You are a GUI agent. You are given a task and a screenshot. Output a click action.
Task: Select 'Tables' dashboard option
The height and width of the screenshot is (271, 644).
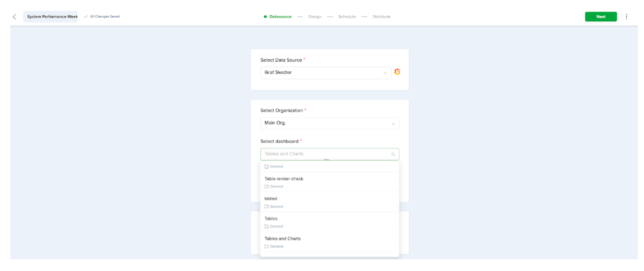(x=271, y=219)
